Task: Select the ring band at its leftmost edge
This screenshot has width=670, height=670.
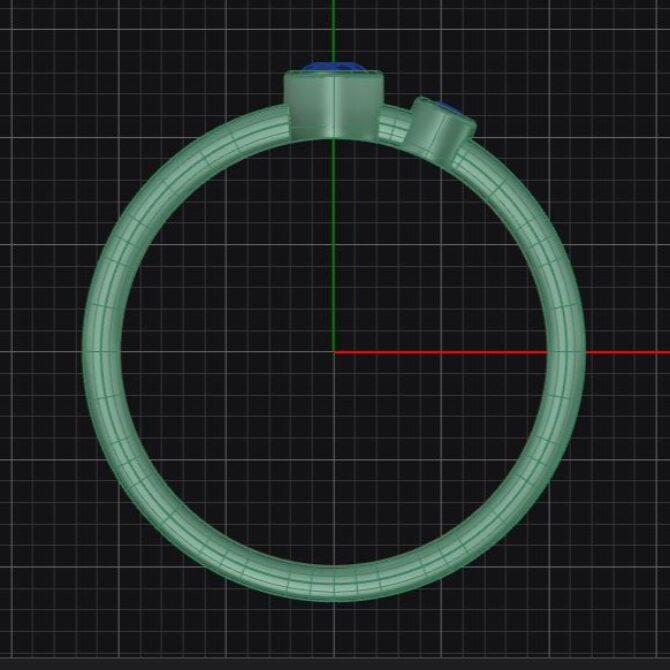Action: (x=102, y=352)
